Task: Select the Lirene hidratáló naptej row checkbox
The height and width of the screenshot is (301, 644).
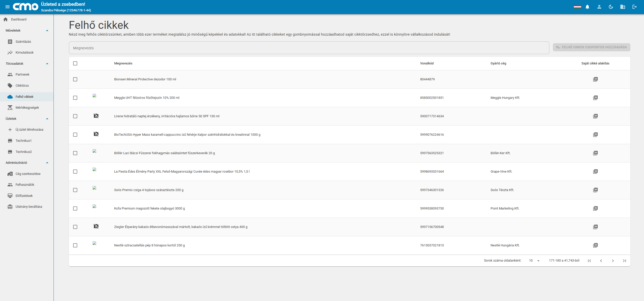Action: 75,116
